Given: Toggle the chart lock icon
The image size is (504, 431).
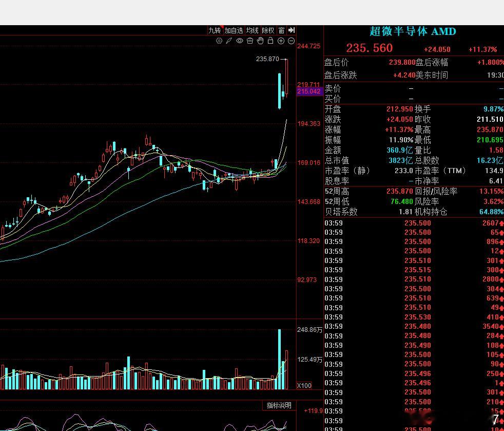Looking at the screenshot, I should point(270,41).
